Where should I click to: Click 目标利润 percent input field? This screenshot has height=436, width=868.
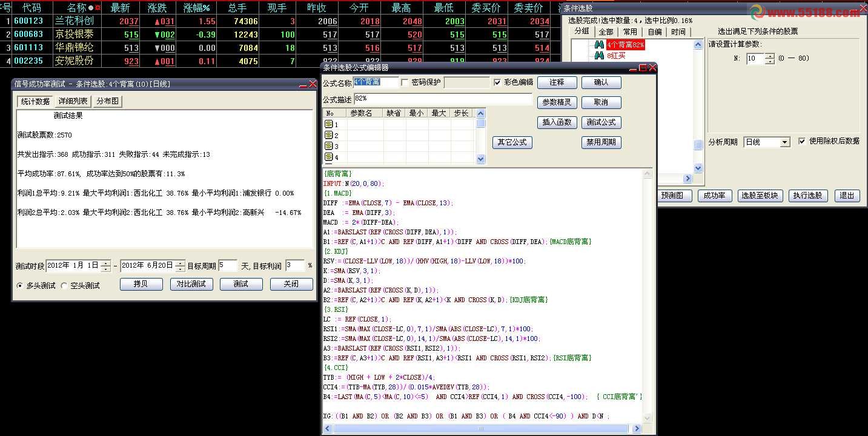click(294, 266)
